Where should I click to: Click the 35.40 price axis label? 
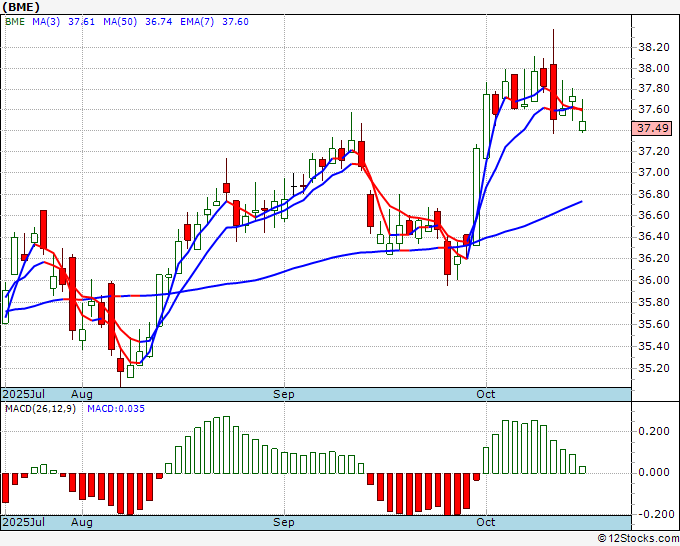pos(654,346)
